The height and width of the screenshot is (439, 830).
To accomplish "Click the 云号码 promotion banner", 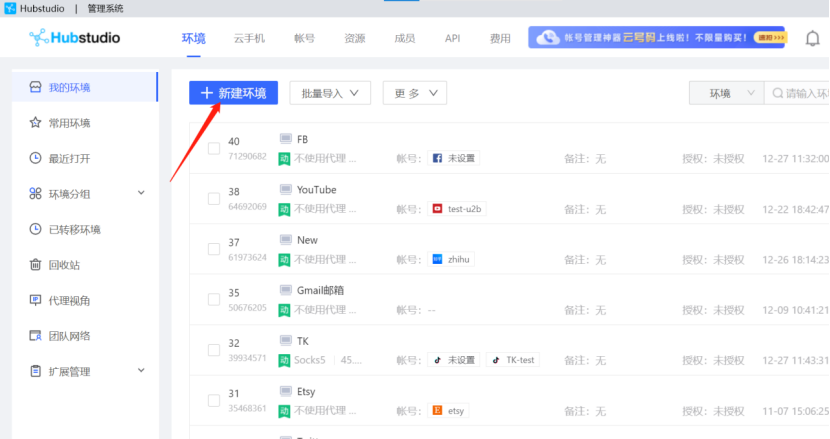I will point(657,38).
